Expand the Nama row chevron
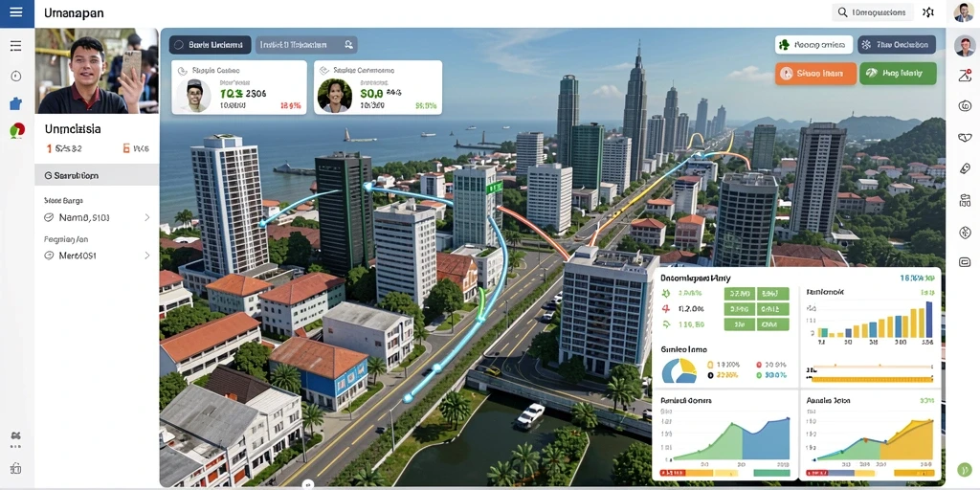Viewport: 980px width, 490px height. pos(147,217)
